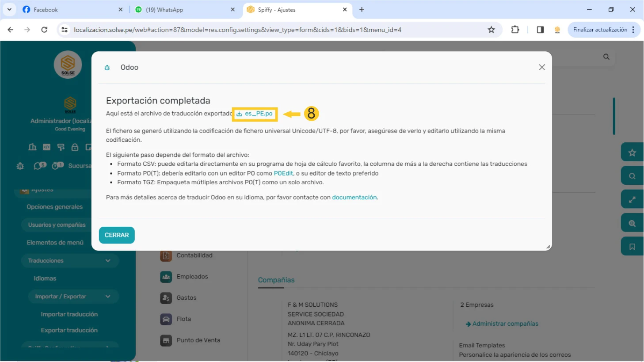Viewport: 644px width, 362px height.
Task: Open the documentación link
Action: pos(354,197)
